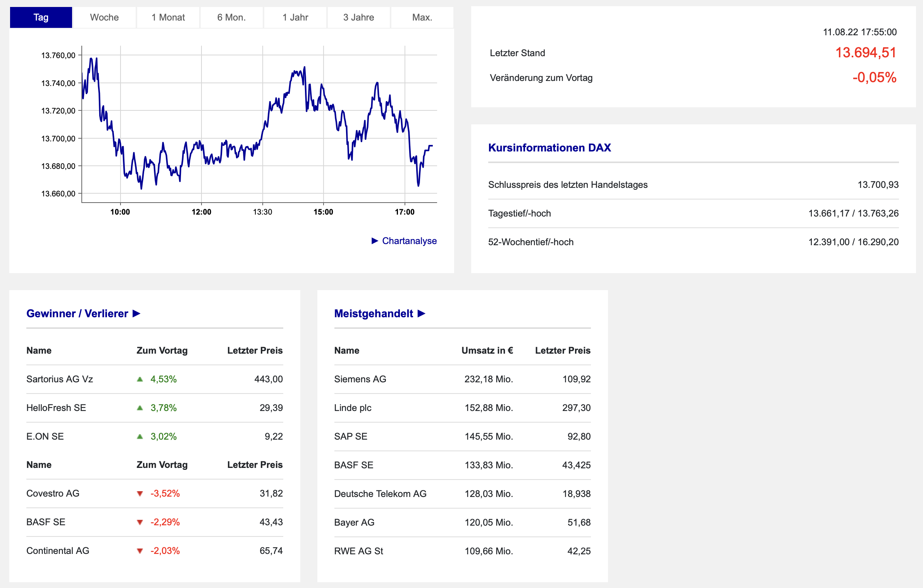The height and width of the screenshot is (588, 923).
Task: Open BASF SE in losers list
Action: pyautogui.click(x=46, y=522)
